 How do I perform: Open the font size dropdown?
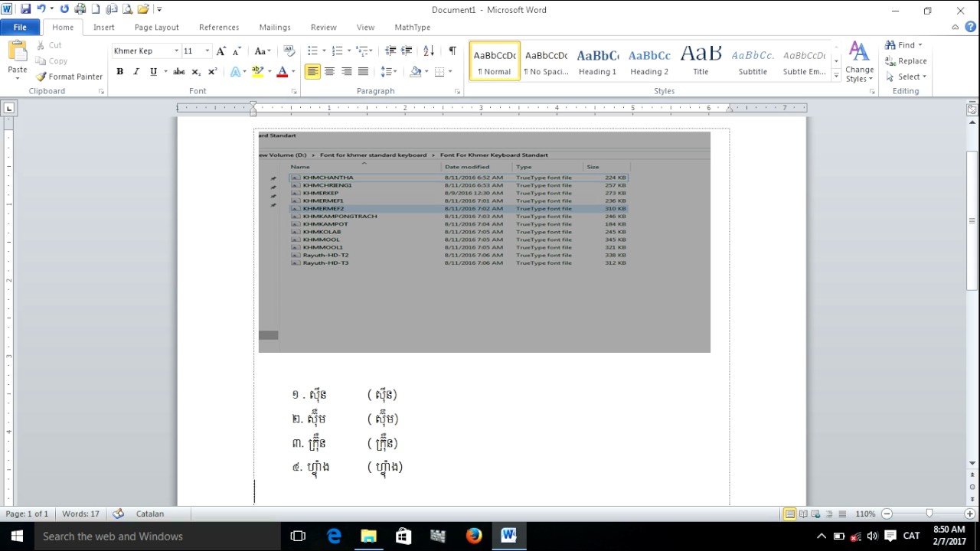point(207,51)
